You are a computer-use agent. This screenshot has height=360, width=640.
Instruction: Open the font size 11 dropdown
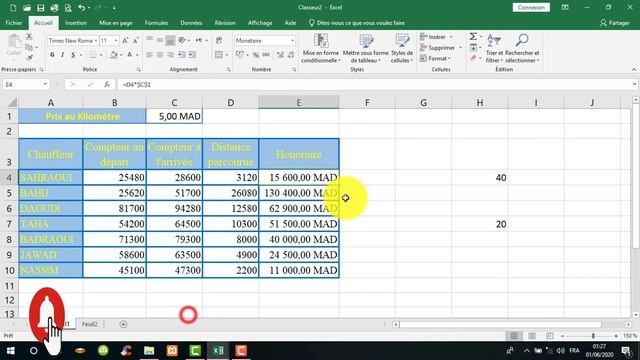pyautogui.click(x=116, y=40)
